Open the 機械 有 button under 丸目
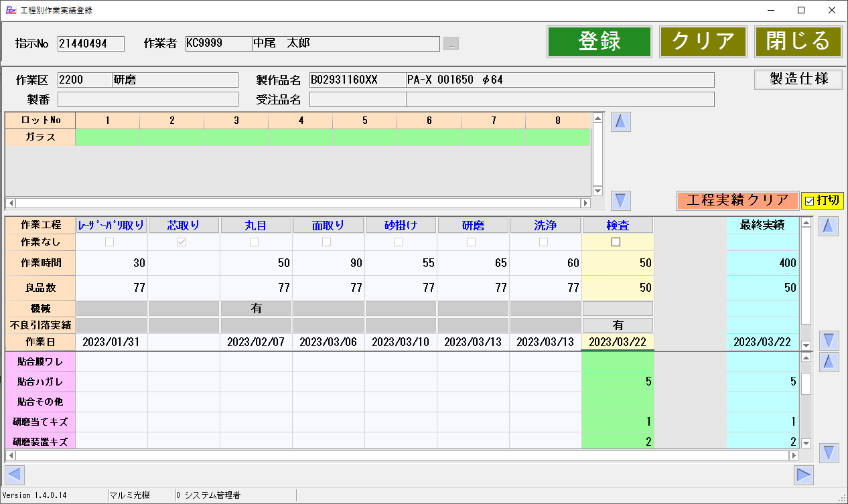848x504 pixels. [x=256, y=309]
